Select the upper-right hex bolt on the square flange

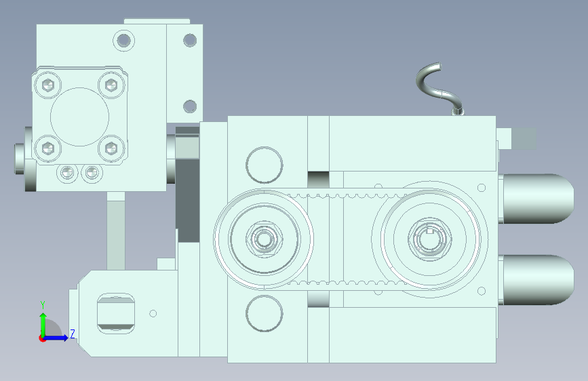[x=111, y=85]
